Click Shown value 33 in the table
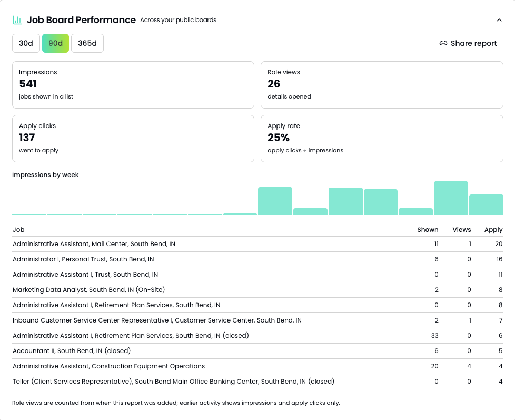 434,336
